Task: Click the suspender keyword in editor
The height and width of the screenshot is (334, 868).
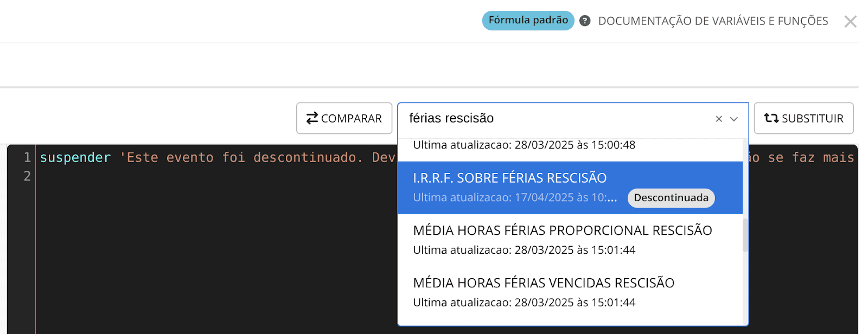Action: click(x=75, y=158)
